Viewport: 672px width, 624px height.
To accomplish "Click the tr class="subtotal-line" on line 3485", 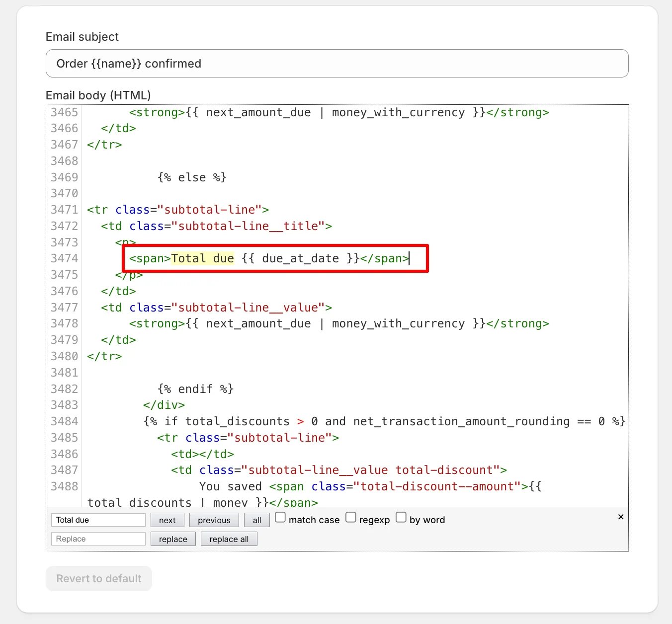I will pos(248,438).
